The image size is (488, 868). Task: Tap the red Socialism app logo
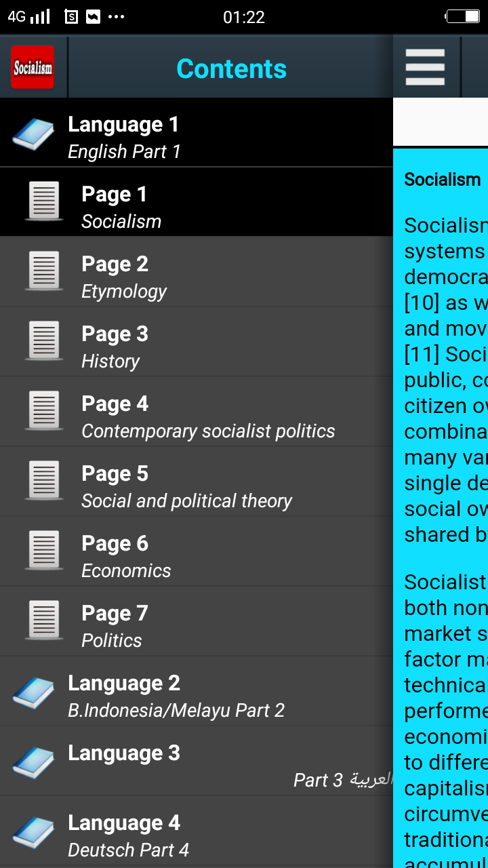pos(33,67)
